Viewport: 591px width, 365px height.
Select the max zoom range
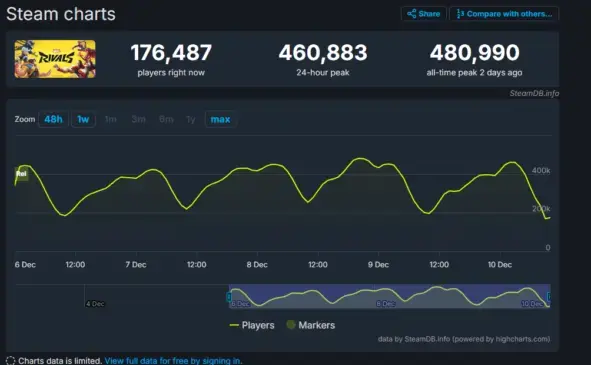click(220, 120)
